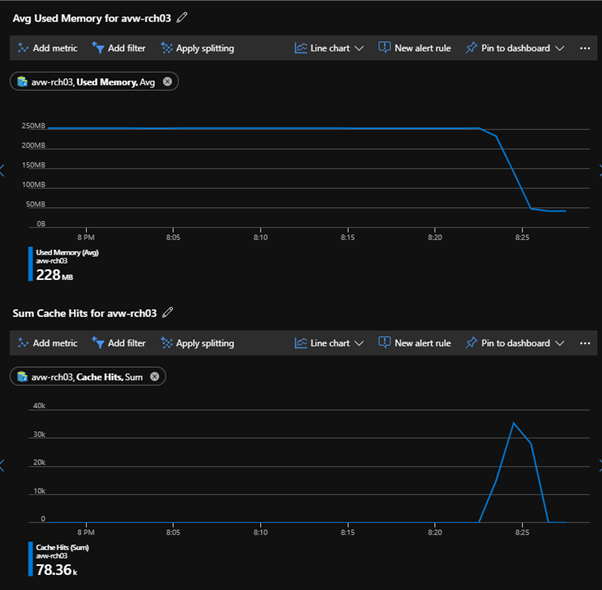602x590 pixels.
Task: Edit the Avg Used Memory chart title pencil
Action: (x=181, y=18)
